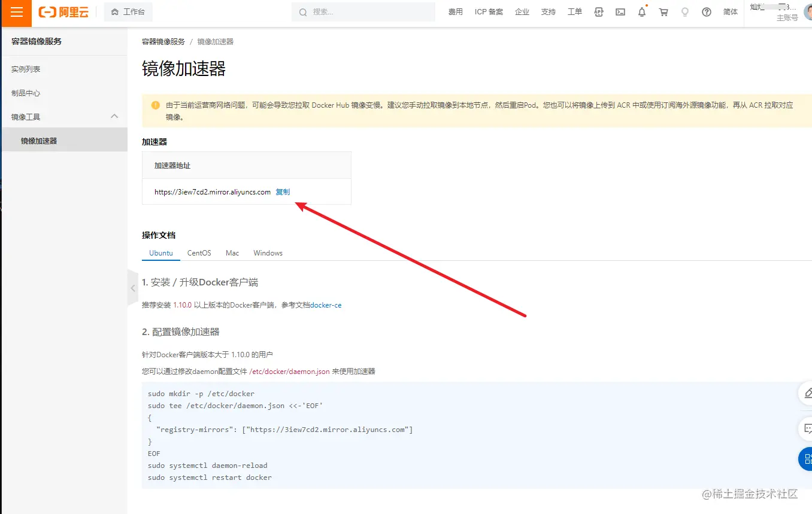Open the ICP 备案 menu
Viewport: 812px width, 514px height.
[x=489, y=12]
